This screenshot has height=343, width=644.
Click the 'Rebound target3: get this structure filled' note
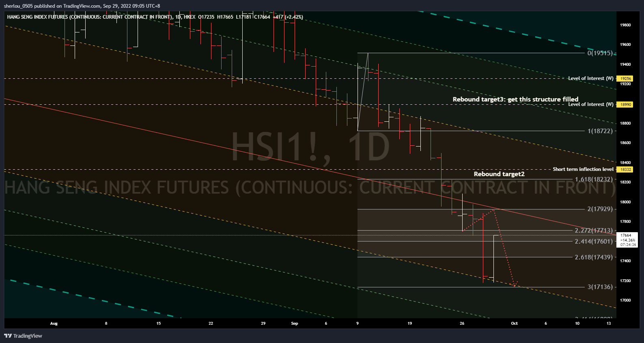[515, 99]
